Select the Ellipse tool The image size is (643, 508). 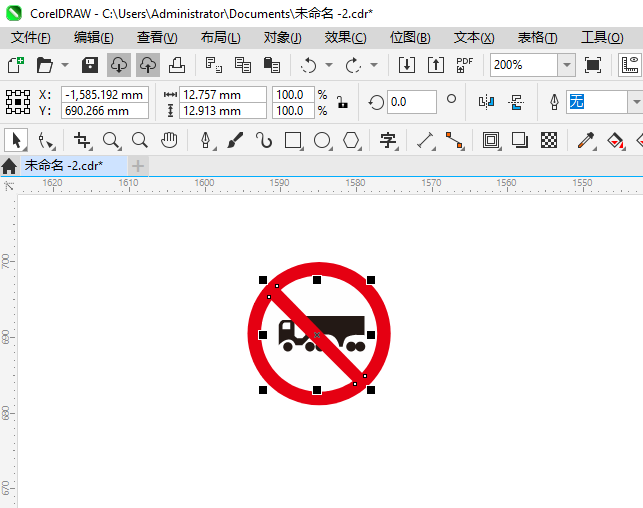click(322, 140)
